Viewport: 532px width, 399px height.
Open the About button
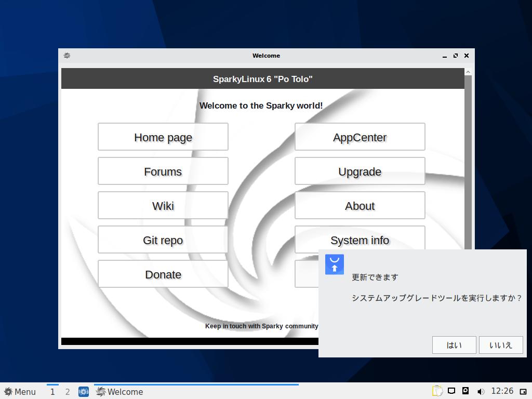360,205
